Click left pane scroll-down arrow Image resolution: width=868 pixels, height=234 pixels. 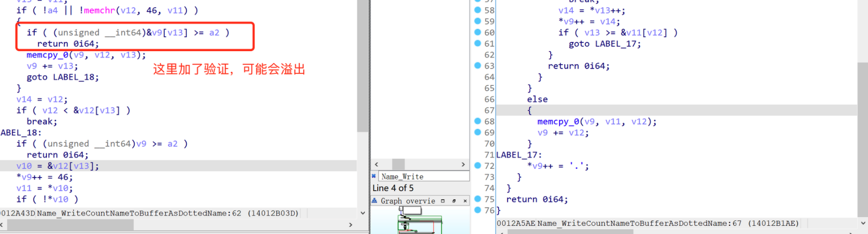(363, 213)
